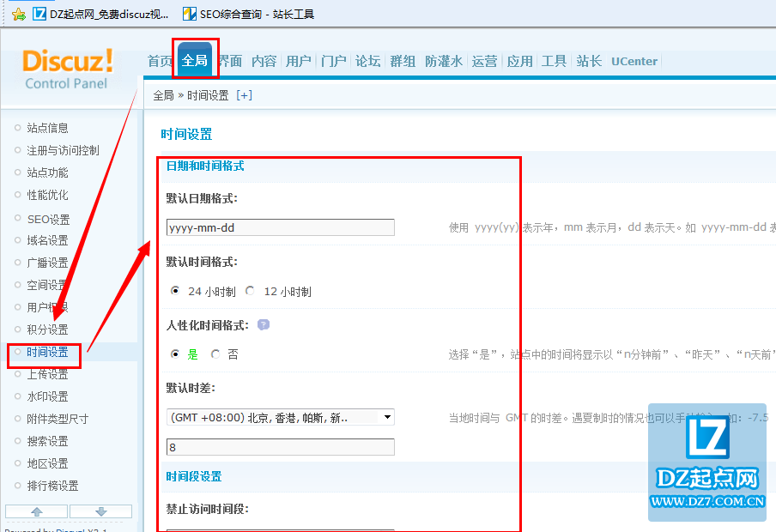The height and width of the screenshot is (532, 776).
Task: Click the sidebar scroll up arrow button
Action: [x=37, y=511]
